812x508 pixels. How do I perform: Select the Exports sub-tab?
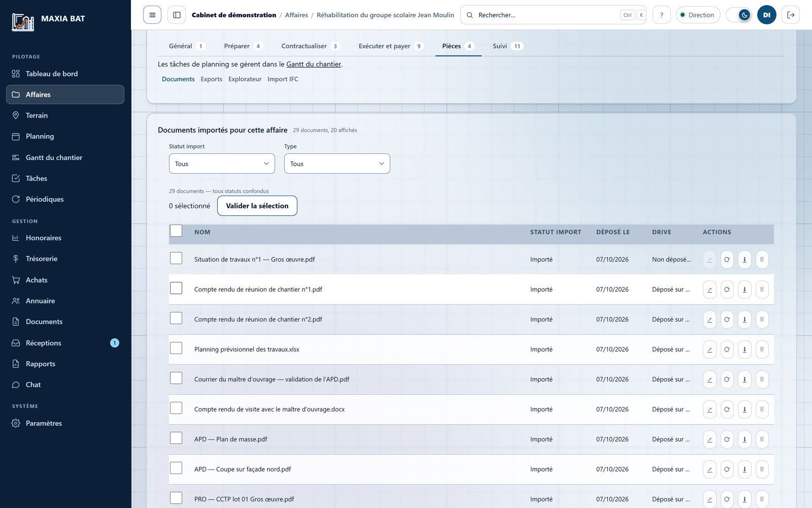pyautogui.click(x=211, y=79)
